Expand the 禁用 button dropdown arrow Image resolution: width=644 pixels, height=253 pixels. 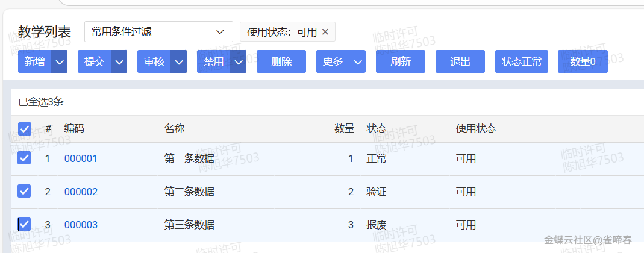pos(239,61)
